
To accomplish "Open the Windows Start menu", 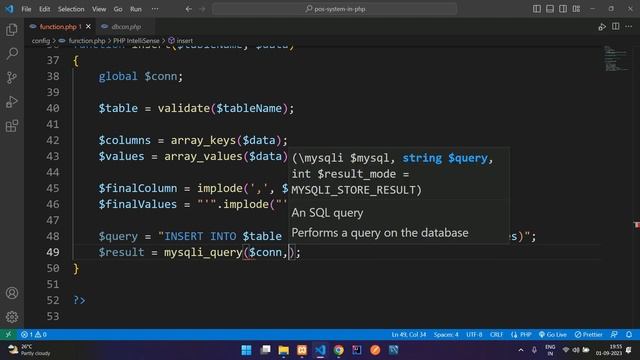I will click(247, 350).
